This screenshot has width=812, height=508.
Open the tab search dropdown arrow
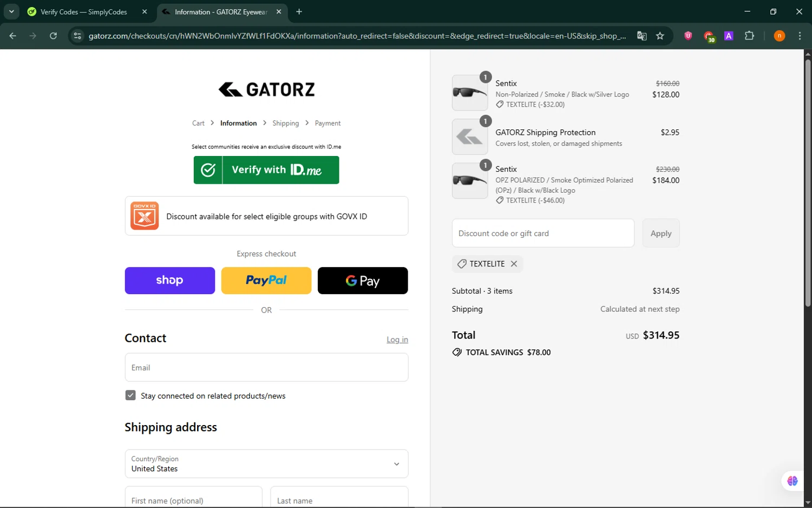click(x=11, y=11)
